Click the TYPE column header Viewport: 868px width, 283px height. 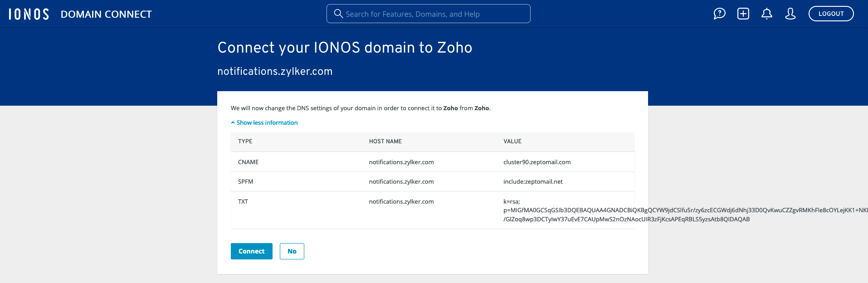coord(245,141)
